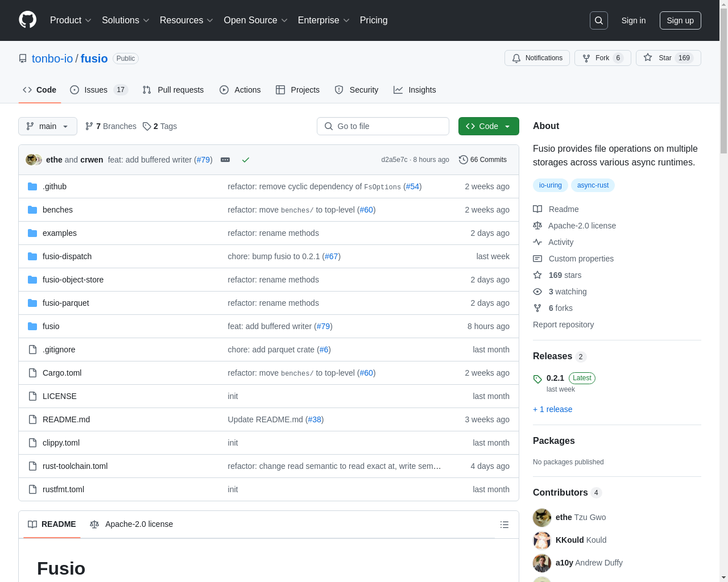Open the search magnifier button
The height and width of the screenshot is (582, 728).
click(x=599, y=20)
